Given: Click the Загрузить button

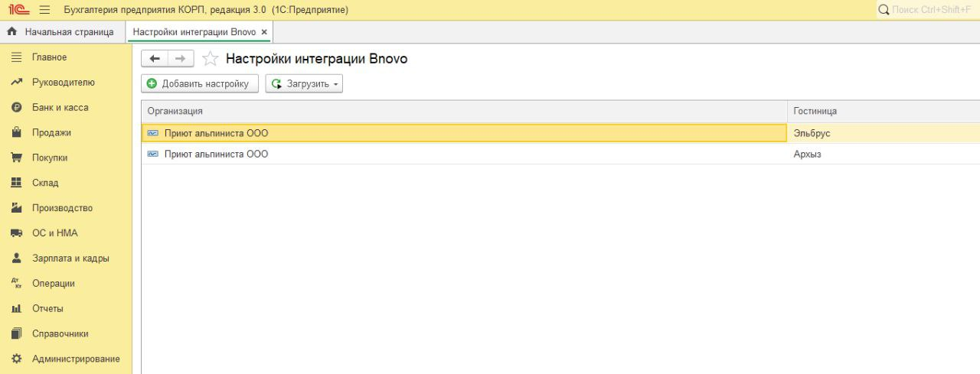Looking at the screenshot, I should coord(304,84).
